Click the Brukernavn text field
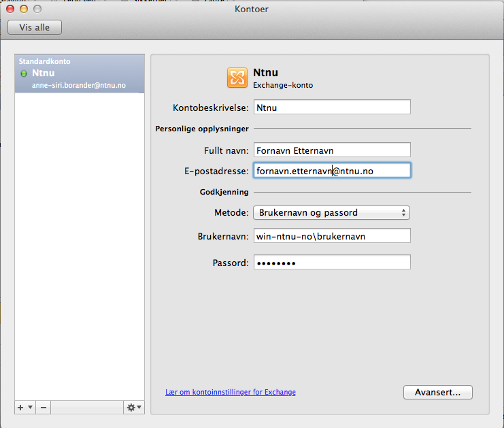504x428 pixels. coord(332,235)
